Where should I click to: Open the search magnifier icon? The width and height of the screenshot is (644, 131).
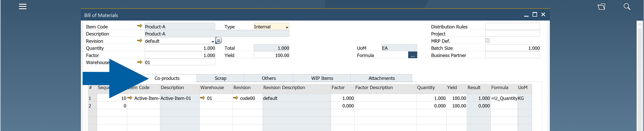(x=627, y=7)
